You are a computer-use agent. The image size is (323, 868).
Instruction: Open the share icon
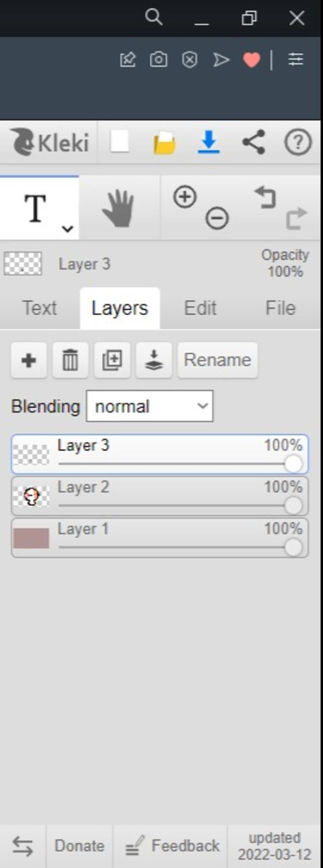pyautogui.click(x=254, y=142)
